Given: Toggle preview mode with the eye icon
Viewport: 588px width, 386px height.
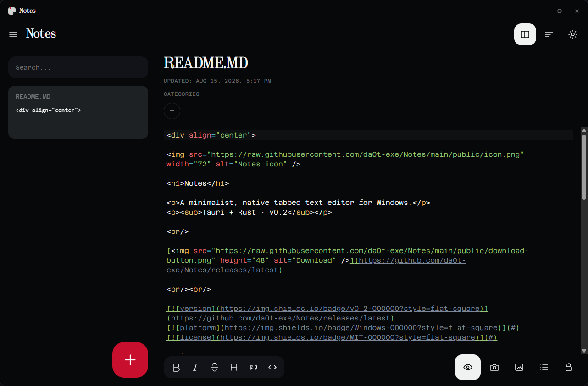Looking at the screenshot, I should 468,367.
